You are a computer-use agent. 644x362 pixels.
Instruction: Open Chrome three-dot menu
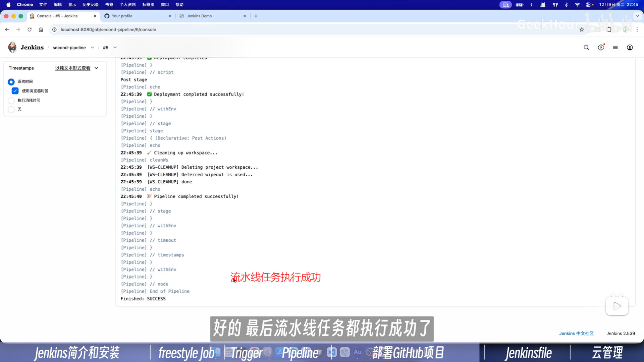(637, 29)
